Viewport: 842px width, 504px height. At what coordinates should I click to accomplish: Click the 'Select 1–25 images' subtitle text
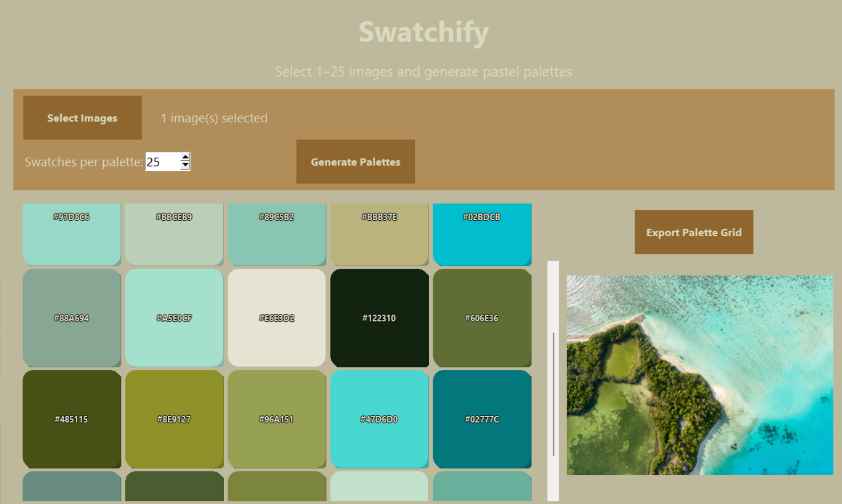423,71
